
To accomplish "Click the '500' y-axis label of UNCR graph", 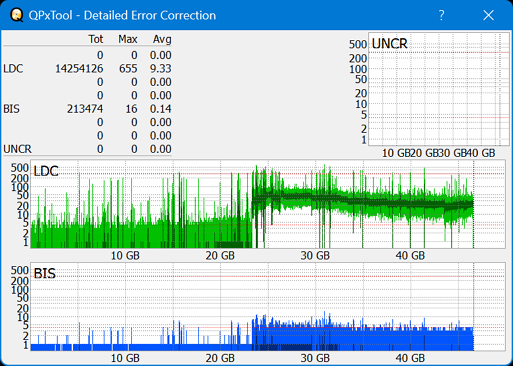I will pyautogui.click(x=358, y=44).
